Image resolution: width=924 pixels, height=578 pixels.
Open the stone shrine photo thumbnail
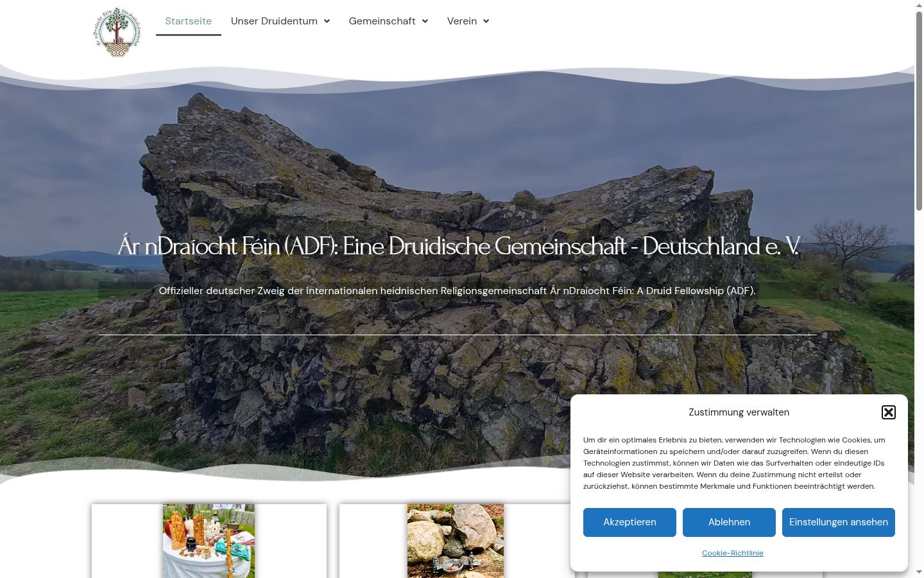pyautogui.click(x=456, y=541)
